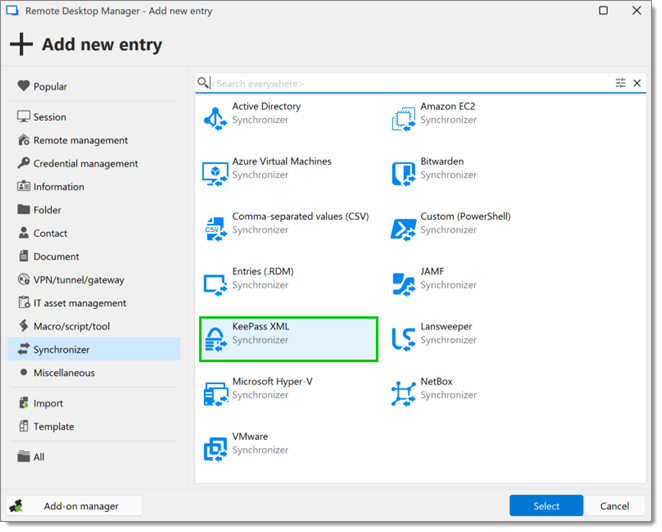Click the Microsoft Hyper-V label
662x532 pixels.
272,381
